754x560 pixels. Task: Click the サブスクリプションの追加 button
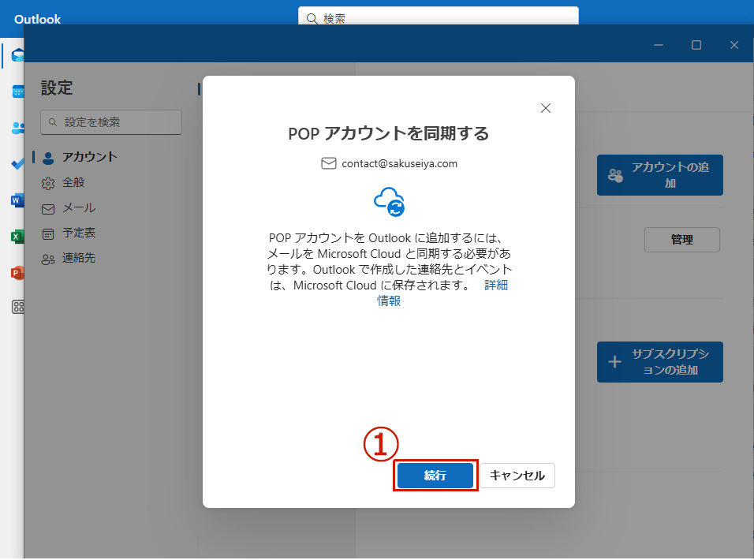click(659, 362)
